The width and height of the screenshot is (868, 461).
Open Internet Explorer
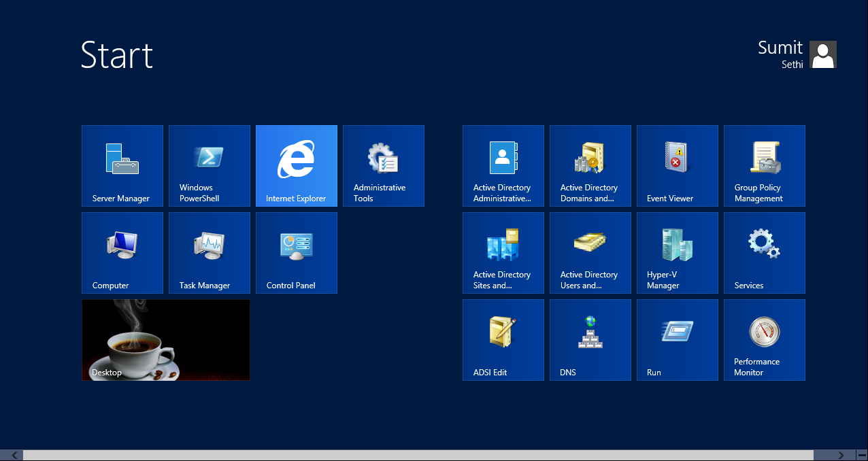pyautogui.click(x=296, y=165)
